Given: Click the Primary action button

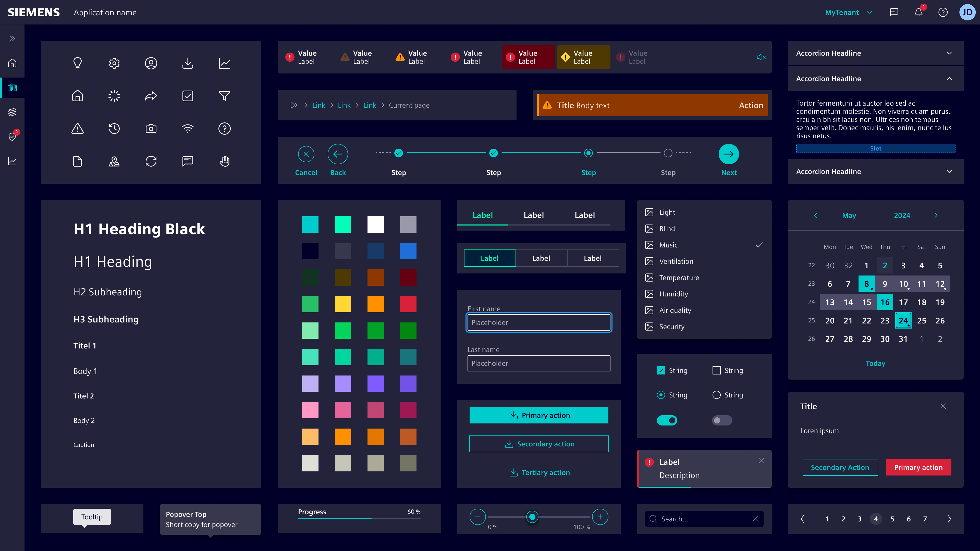Looking at the screenshot, I should [x=539, y=415].
